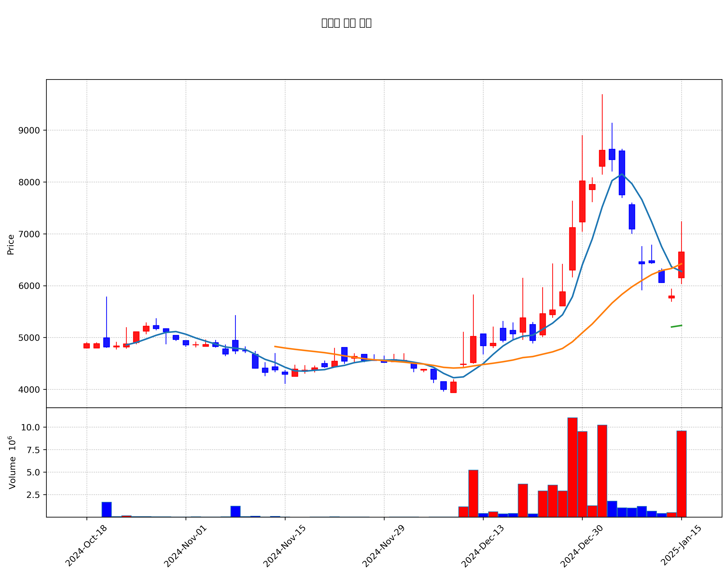Click the red candlestick with highest wick above 9000
This screenshot has height=575, width=728.
click(602, 158)
